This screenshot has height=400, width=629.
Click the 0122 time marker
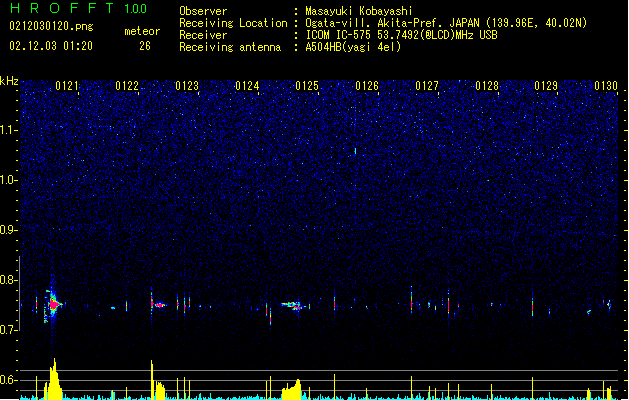(x=127, y=86)
